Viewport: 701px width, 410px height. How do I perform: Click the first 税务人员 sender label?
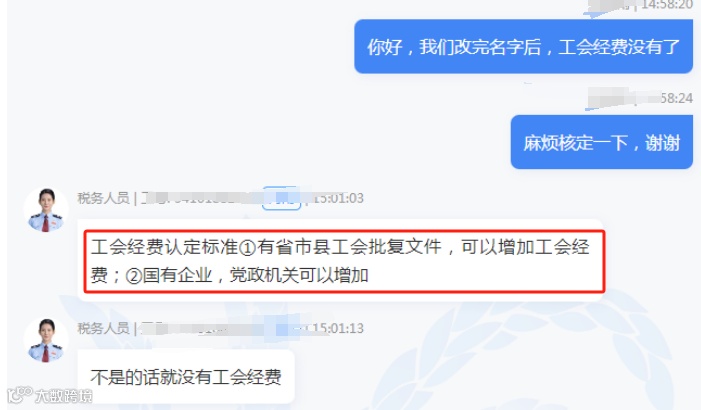coord(103,198)
